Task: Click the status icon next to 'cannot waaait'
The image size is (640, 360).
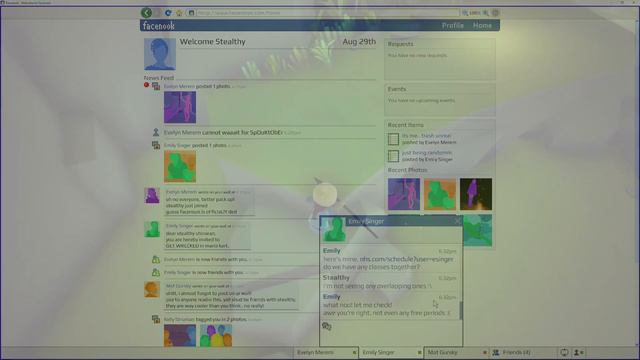Action: (156, 132)
